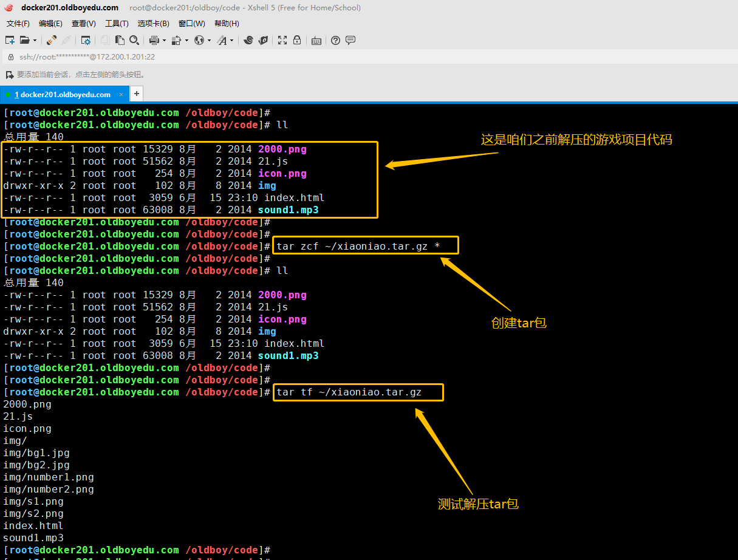The width and height of the screenshot is (738, 560).
Task: Lock the screen with padlock icon
Action: [297, 41]
